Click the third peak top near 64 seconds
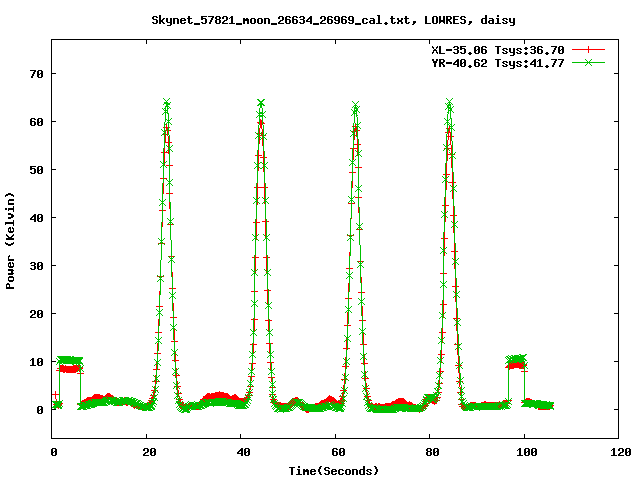The image size is (640, 480). [356, 105]
